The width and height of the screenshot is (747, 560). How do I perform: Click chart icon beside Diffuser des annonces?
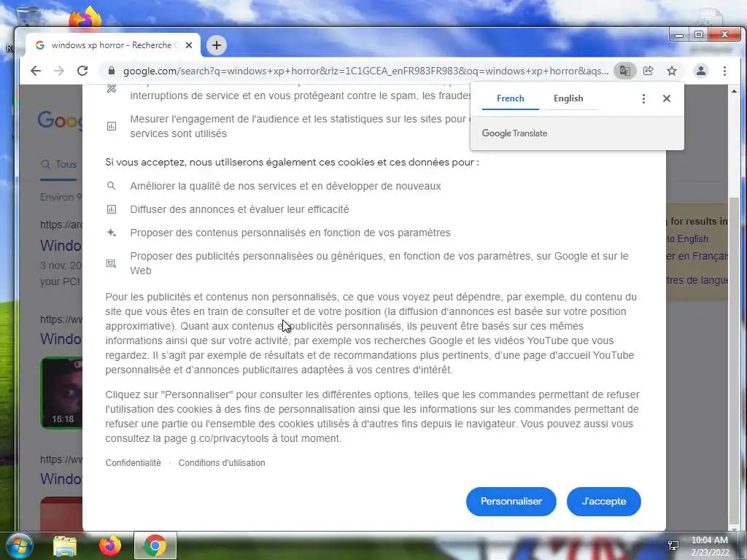(112, 209)
